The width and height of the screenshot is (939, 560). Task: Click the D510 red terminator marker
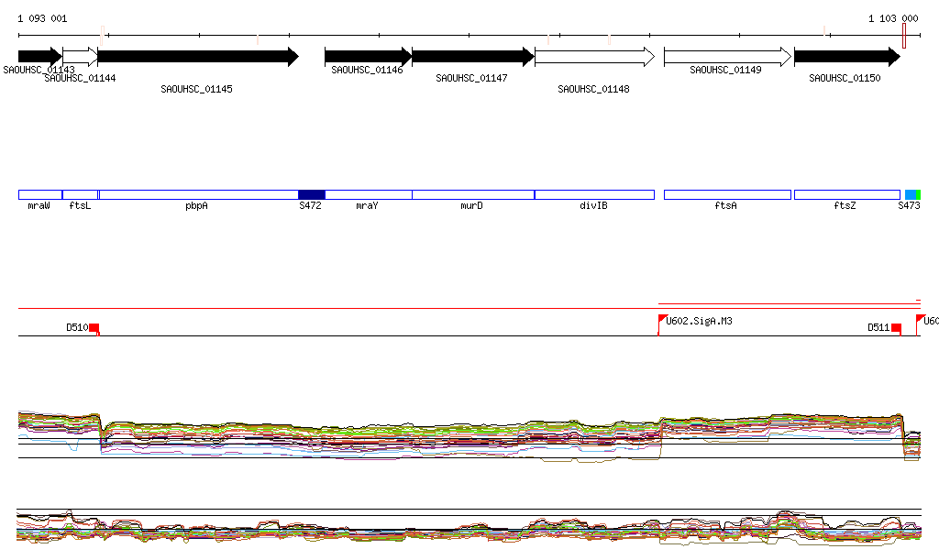[94, 327]
